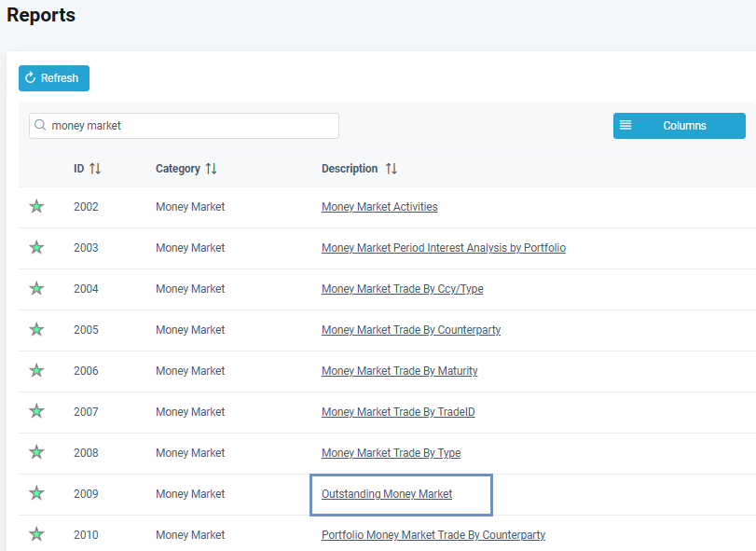756x551 pixels.
Task: Open the Money Market Activities report
Action: tap(379, 207)
